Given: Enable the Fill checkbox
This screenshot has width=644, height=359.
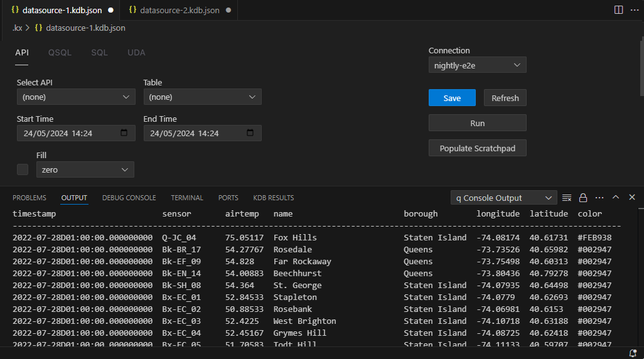Looking at the screenshot, I should tap(23, 169).
